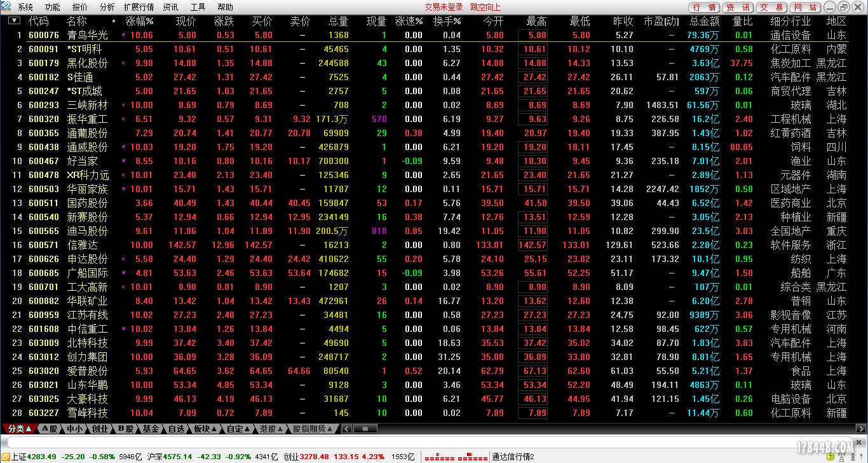Open the 工具 menu

click(198, 7)
